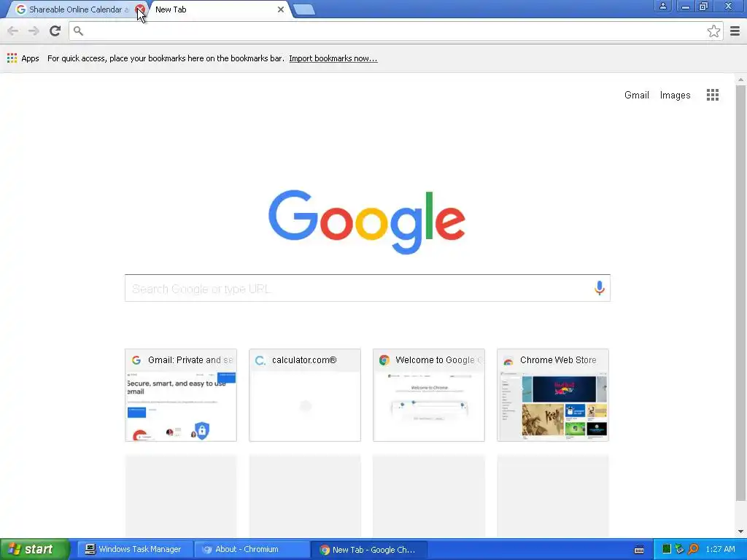Click the Search Google or type URL box
This screenshot has width=747, height=560.
[368, 288]
